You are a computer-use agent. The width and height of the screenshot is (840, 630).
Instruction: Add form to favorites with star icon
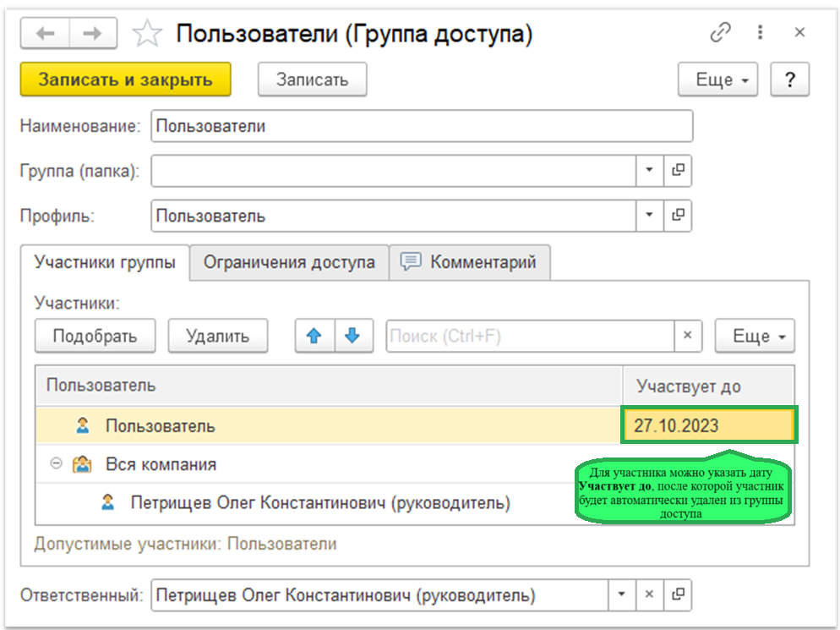click(147, 34)
